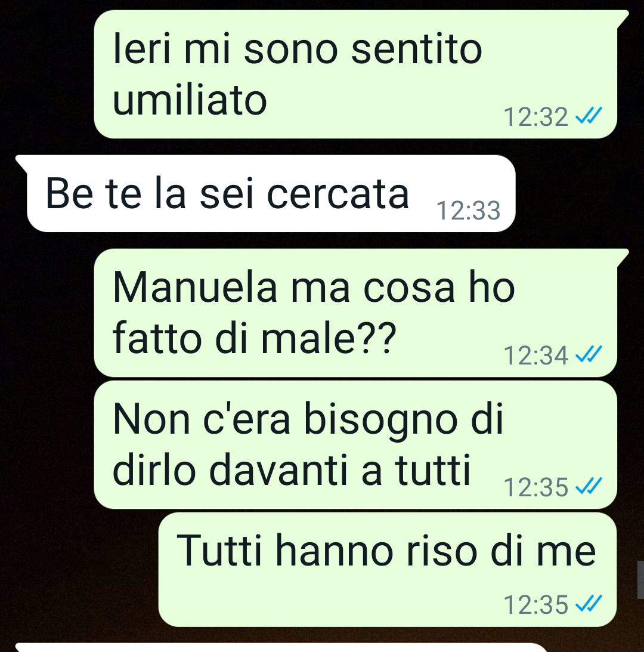The width and height of the screenshot is (644, 652).
Task: Select the 'Tutti hanno riso di me' bubble
Action: [388, 569]
